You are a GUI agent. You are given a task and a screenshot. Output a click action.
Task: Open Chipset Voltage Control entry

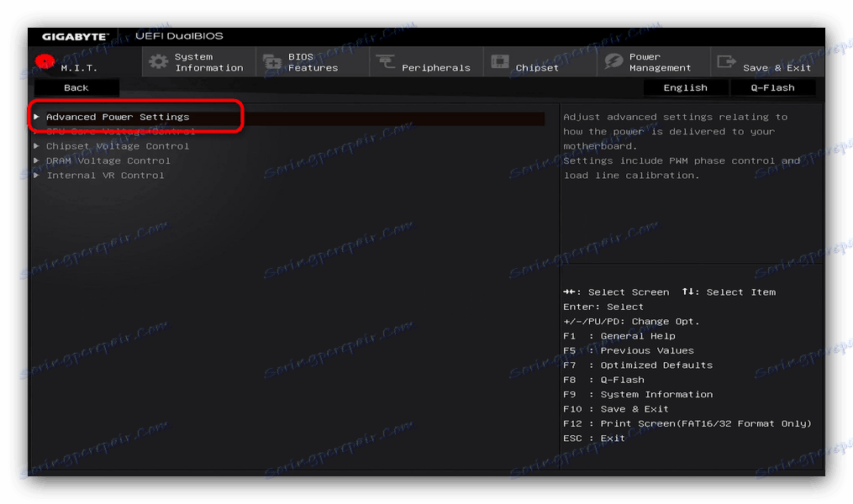pyautogui.click(x=118, y=145)
